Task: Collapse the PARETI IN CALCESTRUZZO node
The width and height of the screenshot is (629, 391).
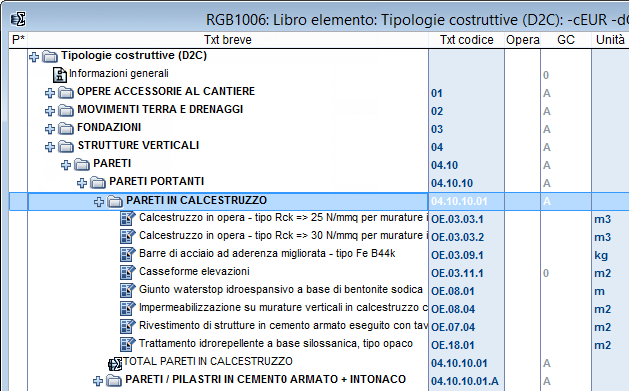Action: pos(99,202)
